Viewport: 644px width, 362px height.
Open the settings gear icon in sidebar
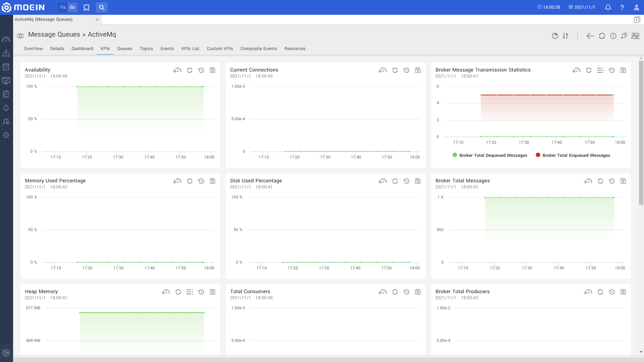[6, 135]
